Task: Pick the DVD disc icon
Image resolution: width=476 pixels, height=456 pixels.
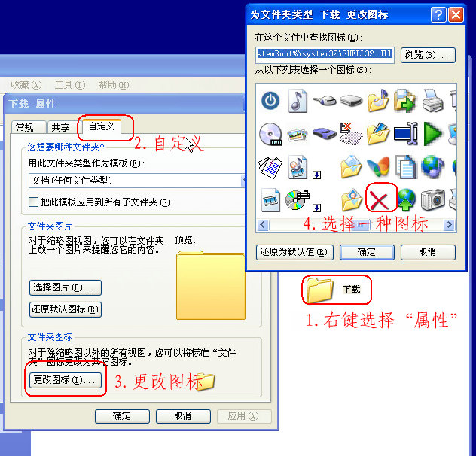Action: click(x=270, y=135)
